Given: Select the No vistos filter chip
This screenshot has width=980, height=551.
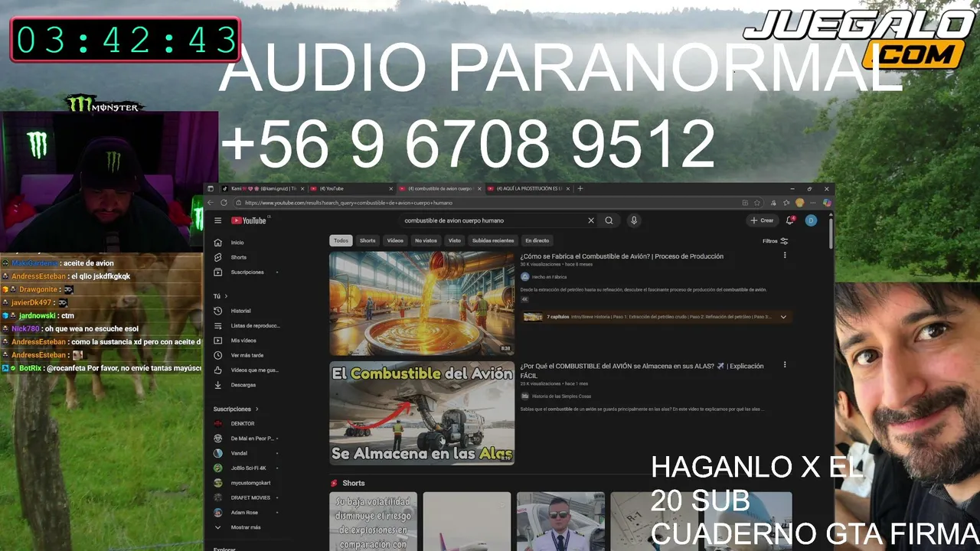Looking at the screenshot, I should 426,240.
